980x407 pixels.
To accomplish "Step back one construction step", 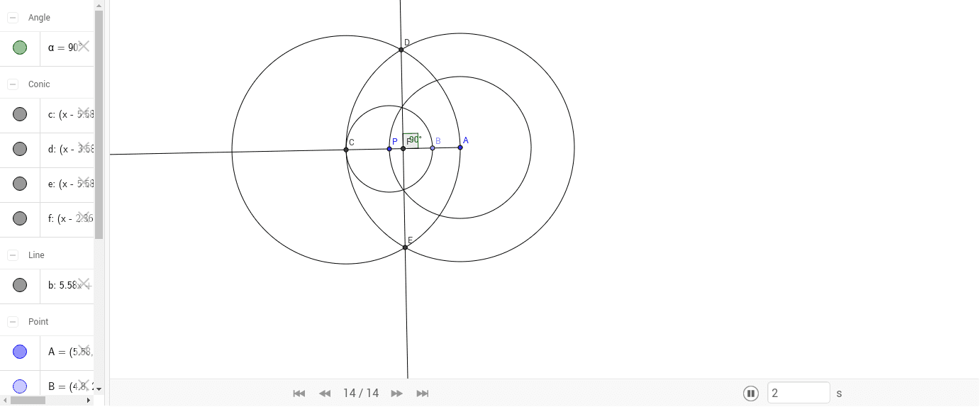I will click(x=325, y=394).
